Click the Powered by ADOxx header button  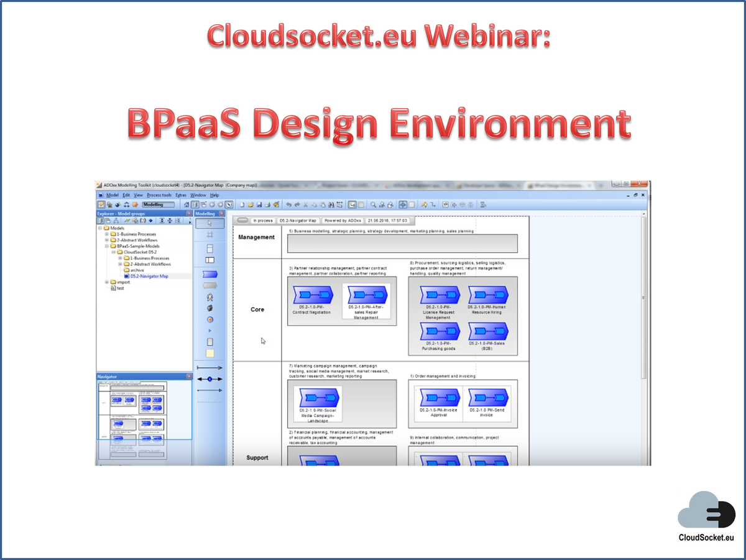(x=343, y=220)
